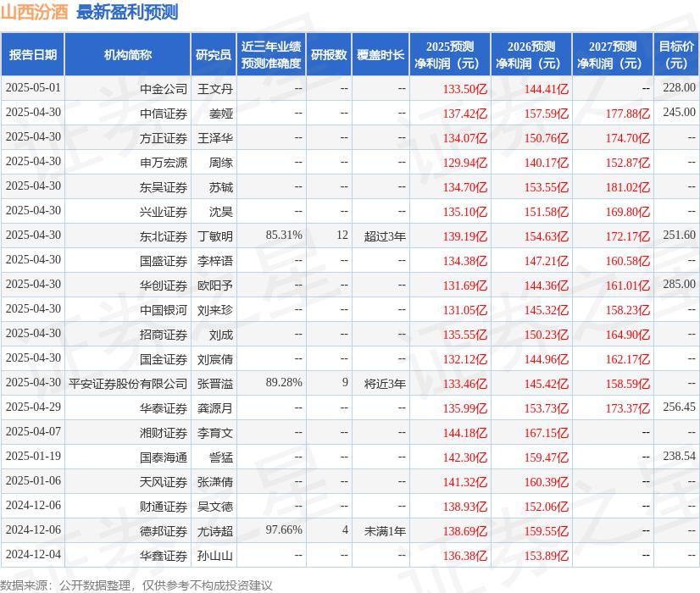Viewport: 700px width, 593px height.
Task: Click the 181.02亿 forecast value
Action: coord(628,186)
